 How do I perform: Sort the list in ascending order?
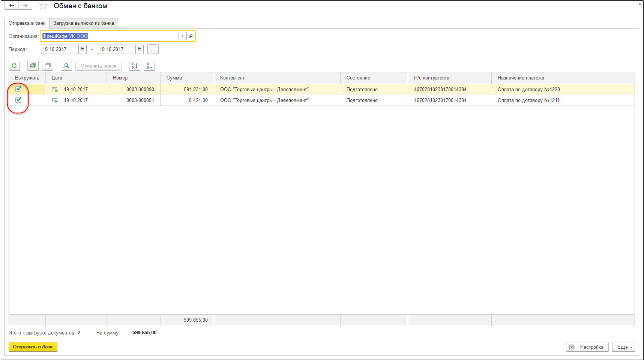pyautogui.click(x=135, y=66)
